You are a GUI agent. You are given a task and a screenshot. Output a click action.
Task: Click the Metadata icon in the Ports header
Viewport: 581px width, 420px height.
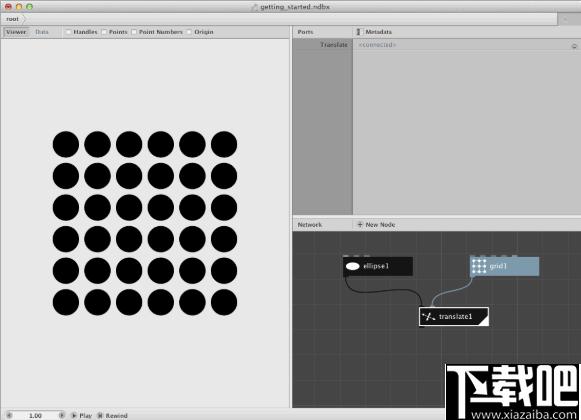pos(358,32)
